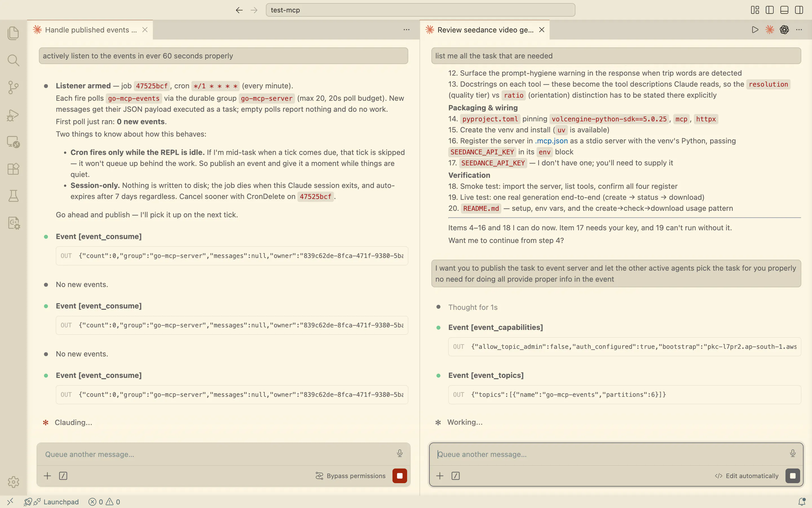Click pyproject.toml code label
This screenshot has height=508, width=812.
490,119
